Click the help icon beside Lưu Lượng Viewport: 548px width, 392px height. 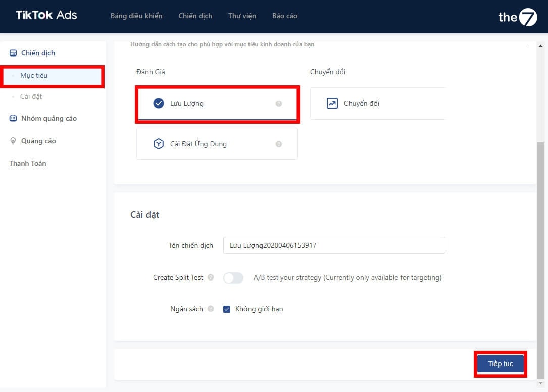(x=279, y=104)
